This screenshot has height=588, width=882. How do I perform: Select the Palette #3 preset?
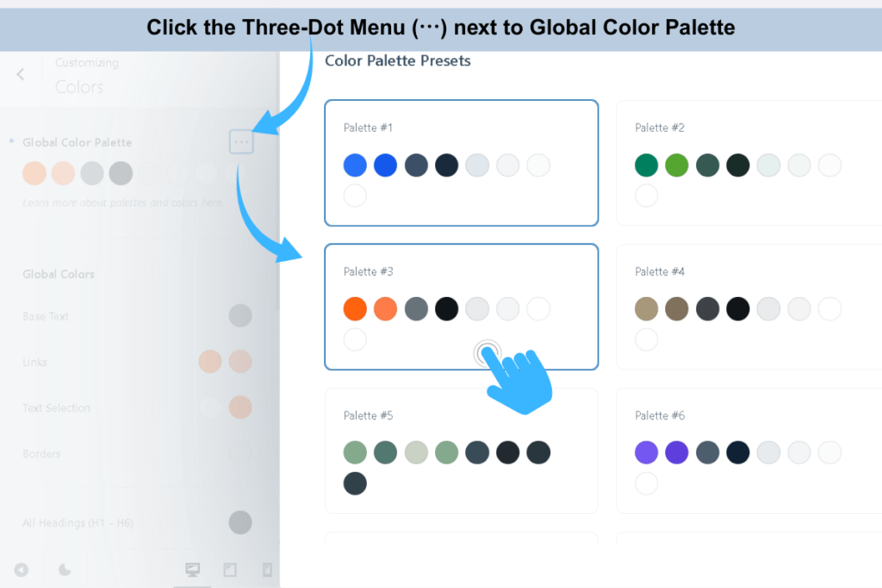coord(461,306)
